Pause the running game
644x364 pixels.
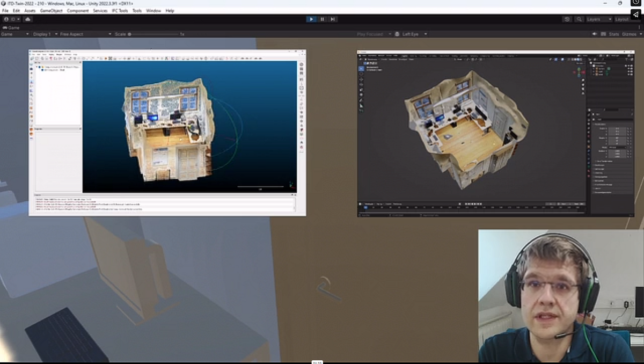coord(322,19)
